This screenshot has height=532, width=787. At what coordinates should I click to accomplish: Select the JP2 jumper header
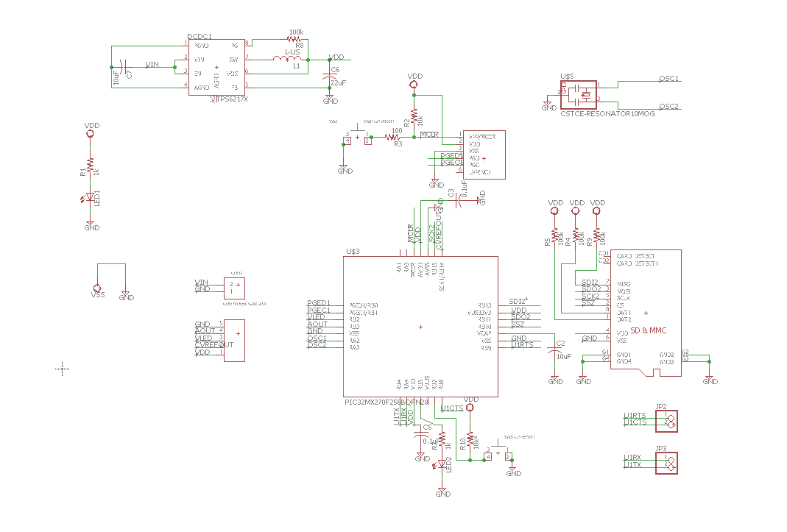tap(670, 422)
